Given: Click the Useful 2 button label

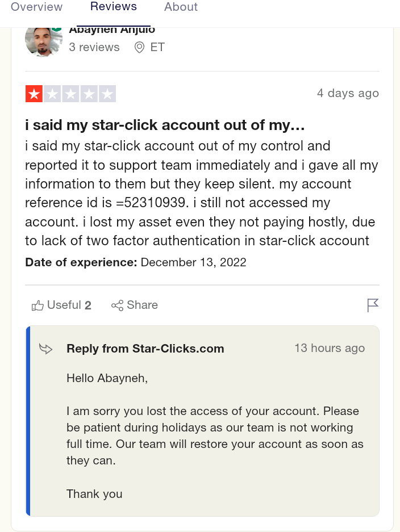Looking at the screenshot, I should pyautogui.click(x=69, y=305).
